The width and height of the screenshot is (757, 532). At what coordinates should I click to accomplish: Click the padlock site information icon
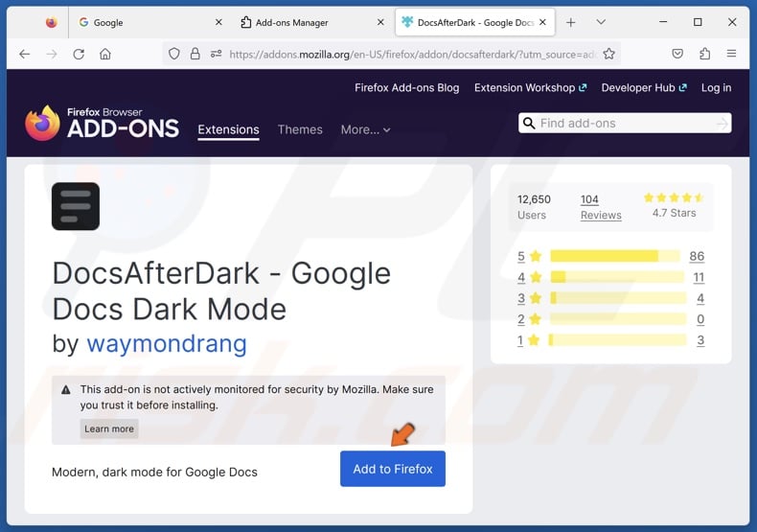tap(195, 54)
